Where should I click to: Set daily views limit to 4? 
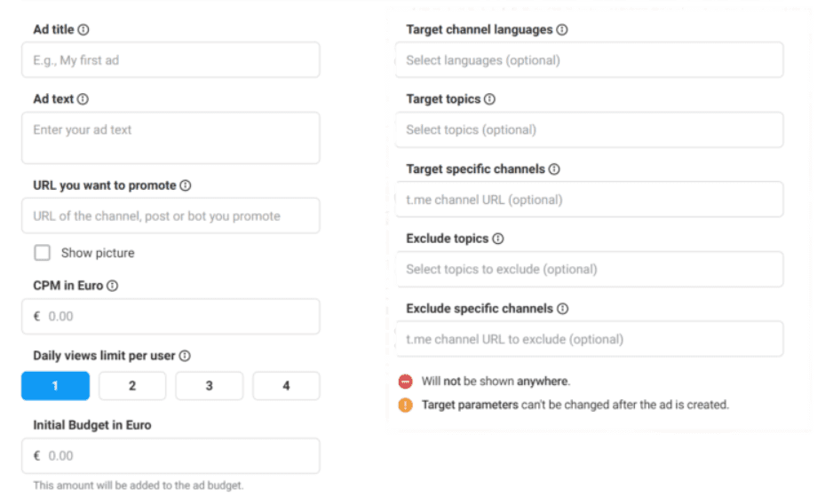coord(286,386)
